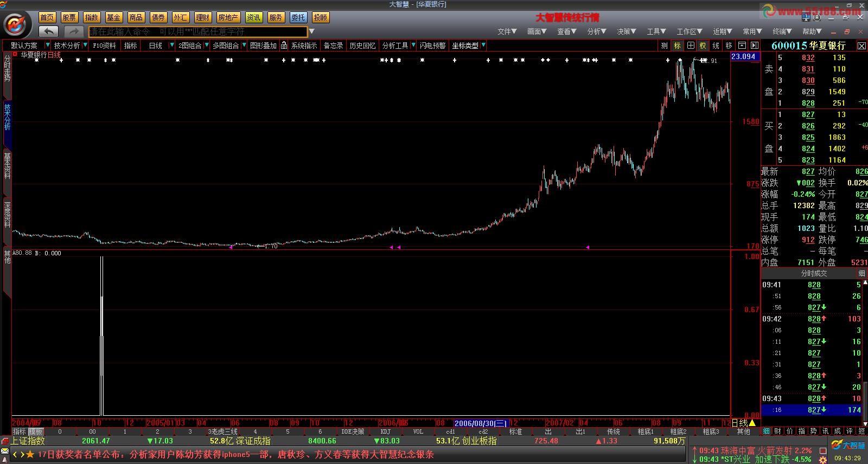Toggle the crosshair cursor icon
The image size is (868, 464).
(690, 46)
